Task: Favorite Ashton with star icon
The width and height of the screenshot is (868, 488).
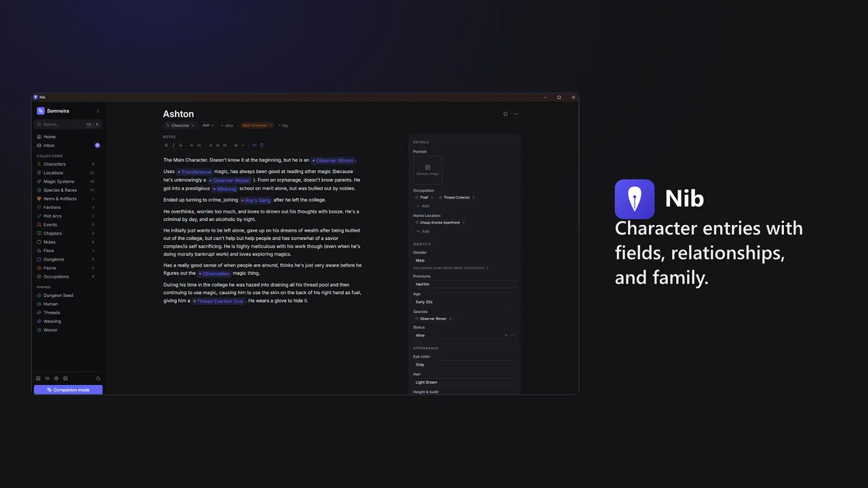Action: pos(505,114)
